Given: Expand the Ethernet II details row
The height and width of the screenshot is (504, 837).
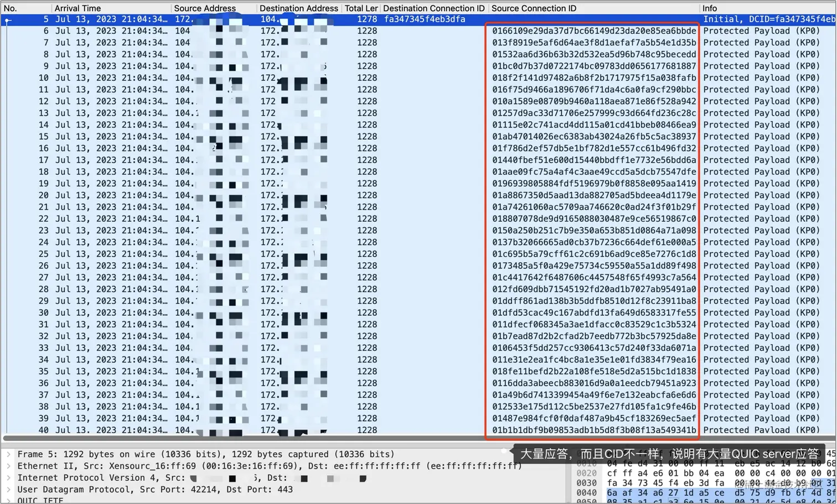Looking at the screenshot, I should (8, 466).
